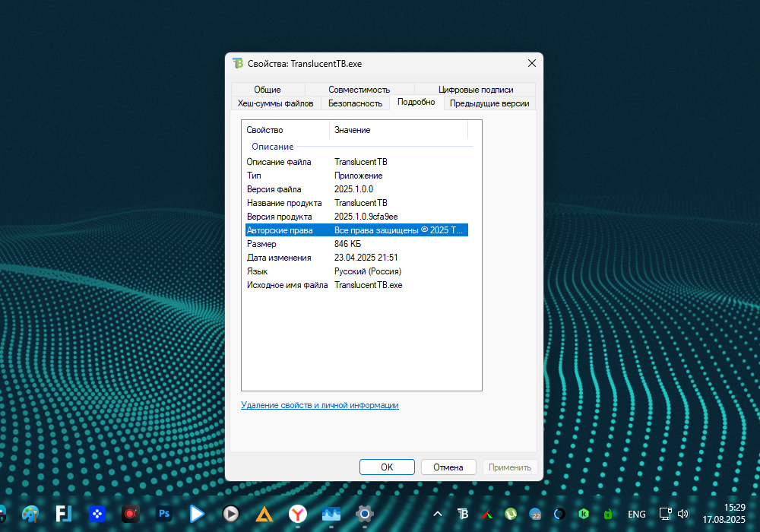Click the value Приложение
This screenshot has width=760, height=532.
[x=358, y=176]
